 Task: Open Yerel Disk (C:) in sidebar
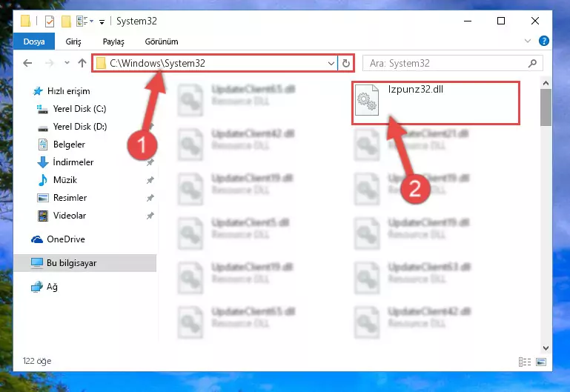click(79, 109)
